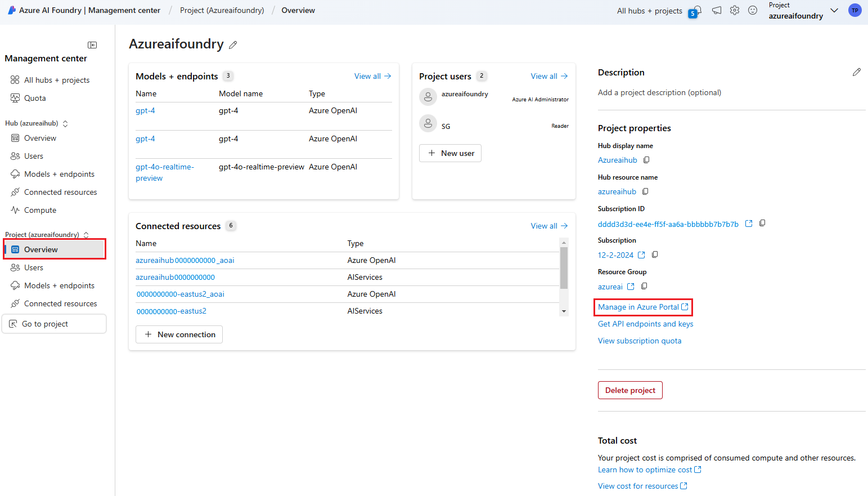The width and height of the screenshot is (868, 496).
Task: Open Hub Connected resources in sidebar
Action: tap(60, 192)
